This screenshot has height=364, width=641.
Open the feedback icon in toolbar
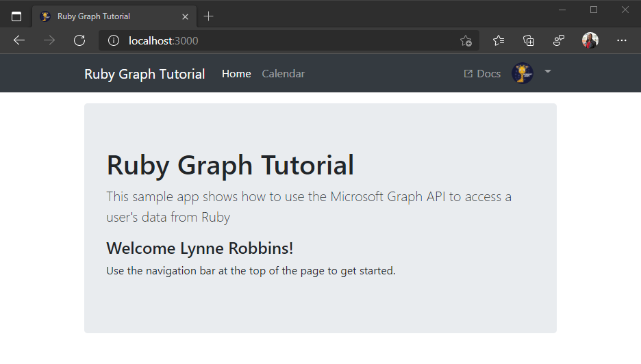coord(558,40)
